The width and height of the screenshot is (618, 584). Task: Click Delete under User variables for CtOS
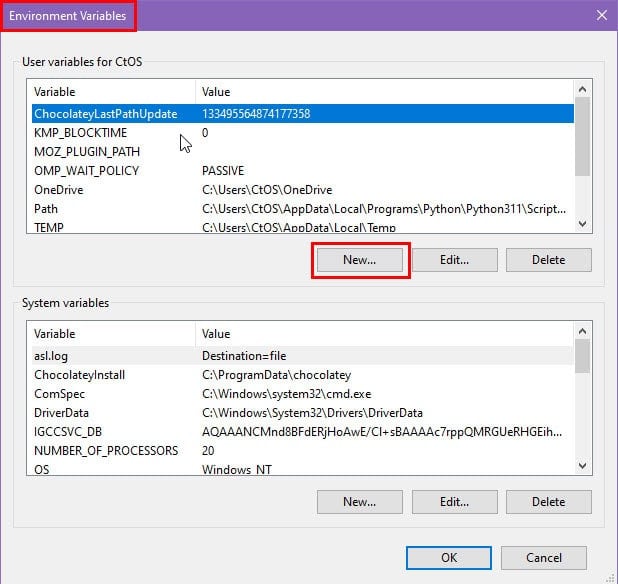(x=548, y=260)
